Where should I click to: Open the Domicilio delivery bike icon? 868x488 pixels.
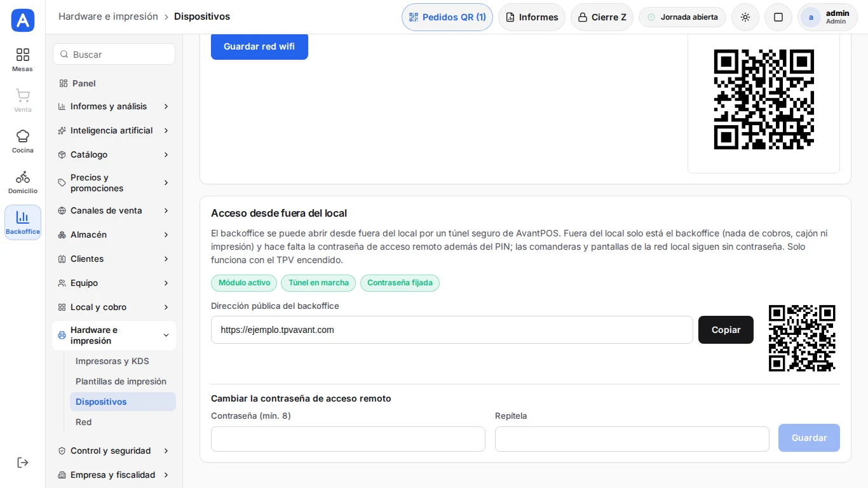click(x=22, y=177)
